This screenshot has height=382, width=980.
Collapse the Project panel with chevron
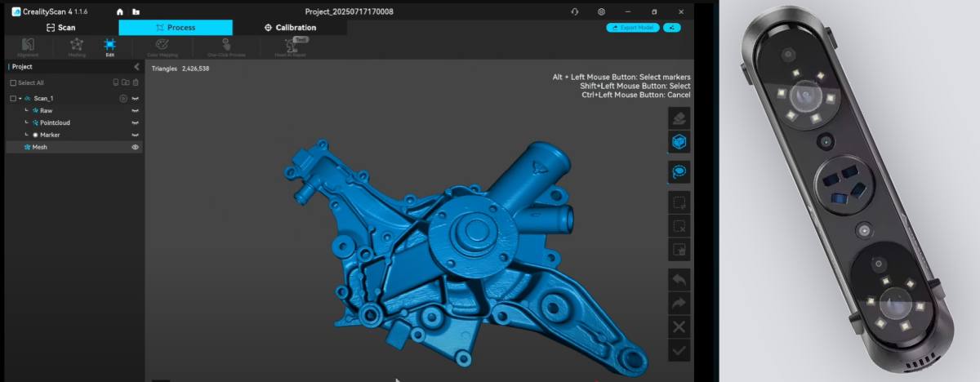click(x=136, y=67)
